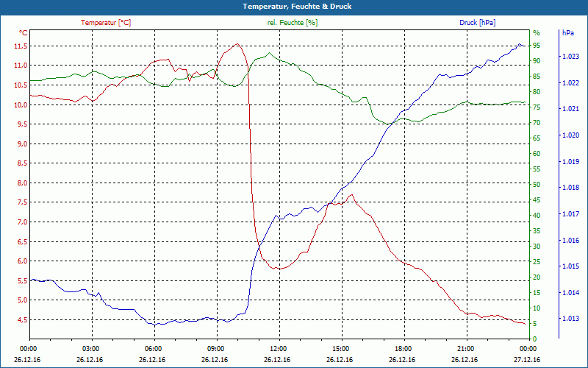Click the "8,0" tick on the temperature axis
The width and height of the screenshot is (588, 368).
(22, 183)
